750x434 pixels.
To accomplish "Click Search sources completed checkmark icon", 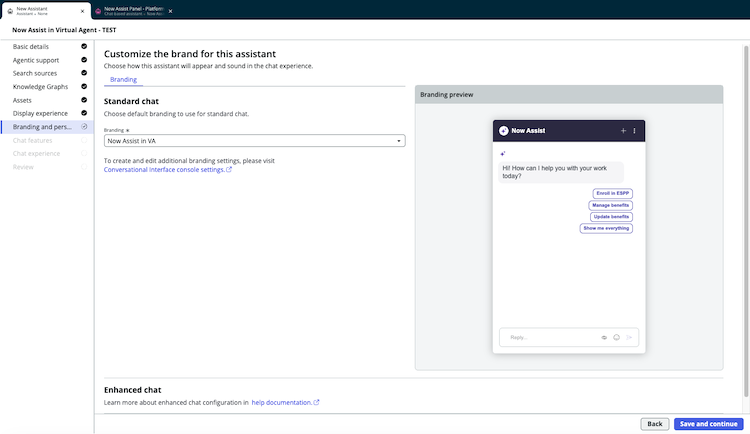I will tap(84, 73).
